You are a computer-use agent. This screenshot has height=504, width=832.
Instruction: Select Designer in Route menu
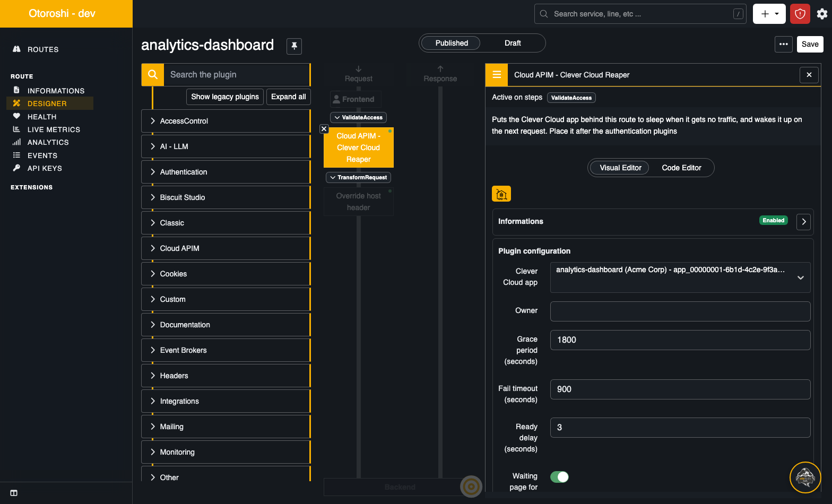coord(50,103)
